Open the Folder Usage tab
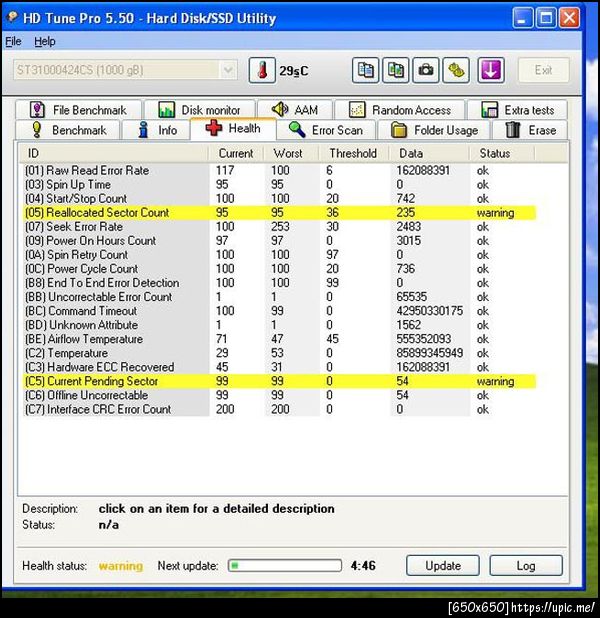Screen dimensions: 600x618 point(434,130)
